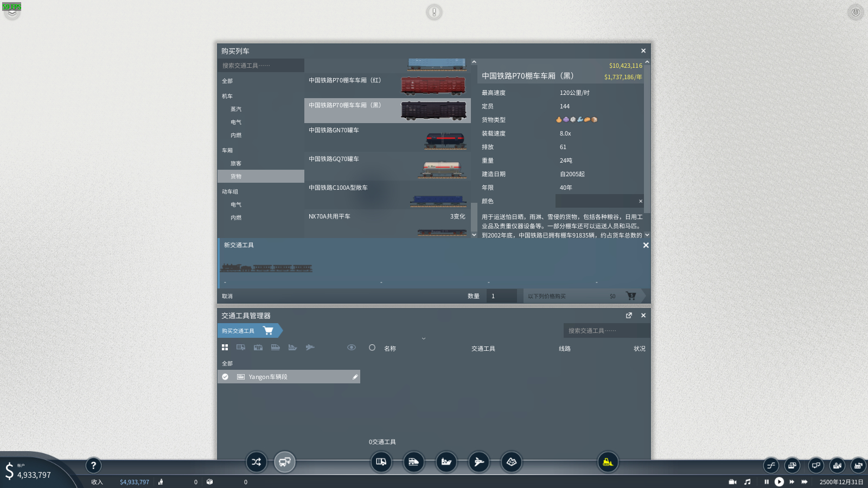868x488 pixels.
Task: Rename Yangon depot with pencil icon
Action: point(355,377)
